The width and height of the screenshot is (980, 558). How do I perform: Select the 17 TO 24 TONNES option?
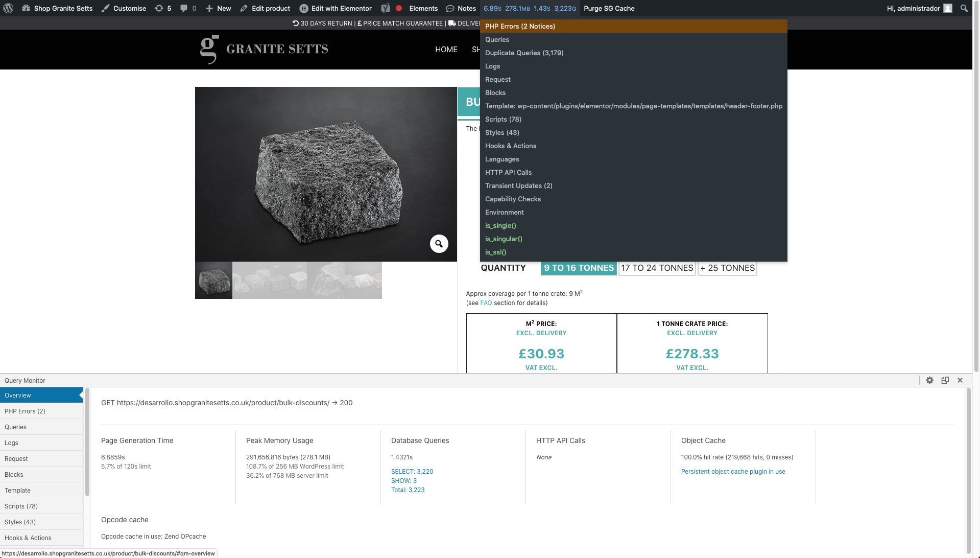click(x=657, y=268)
